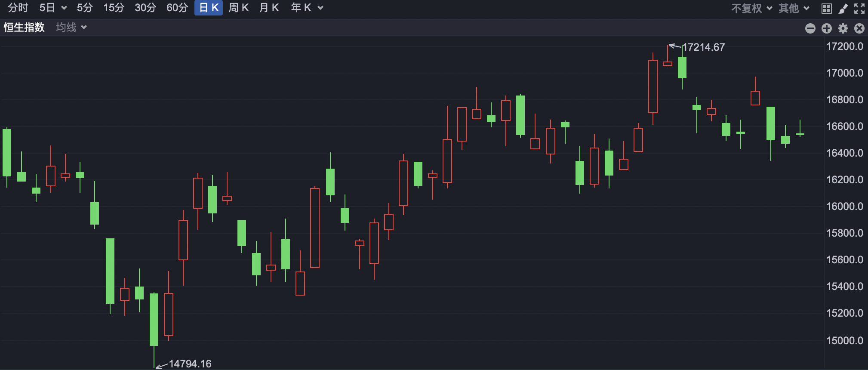The height and width of the screenshot is (370, 868).
Task: Click the 16200.0 axis label
Action: 845,180
